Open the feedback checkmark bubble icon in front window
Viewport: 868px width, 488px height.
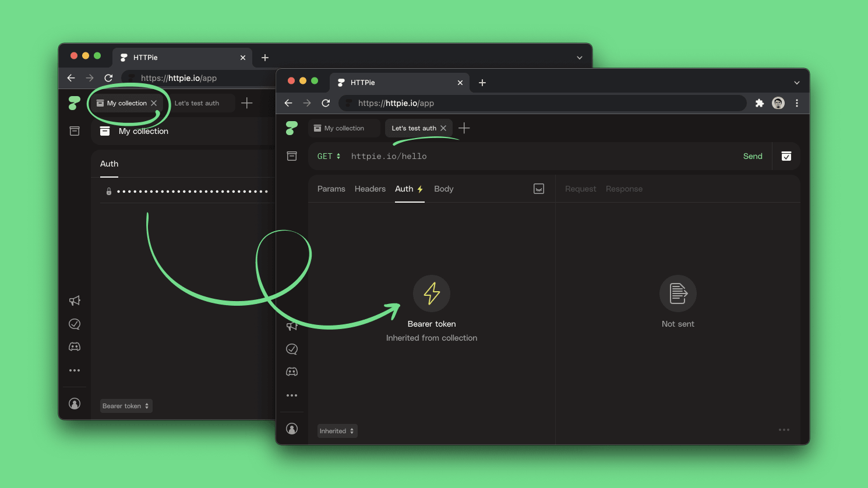click(292, 349)
